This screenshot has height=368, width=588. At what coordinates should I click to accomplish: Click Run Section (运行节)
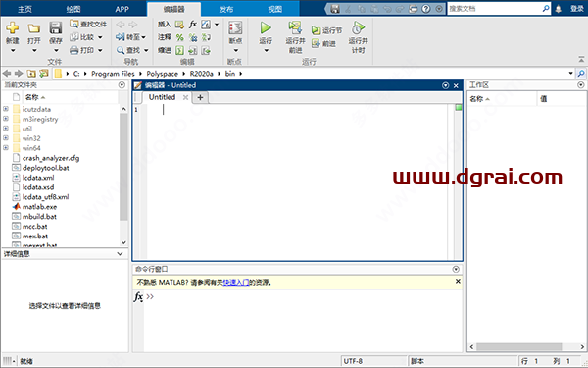[x=327, y=30]
